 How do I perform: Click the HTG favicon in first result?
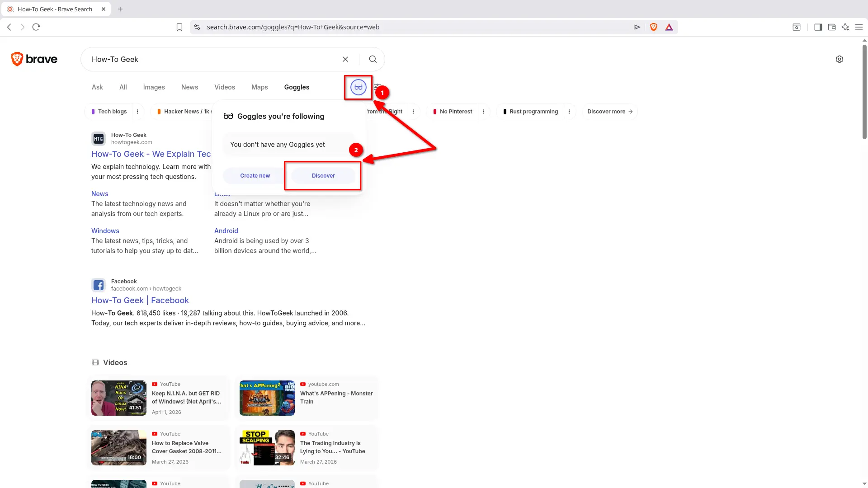[99, 139]
